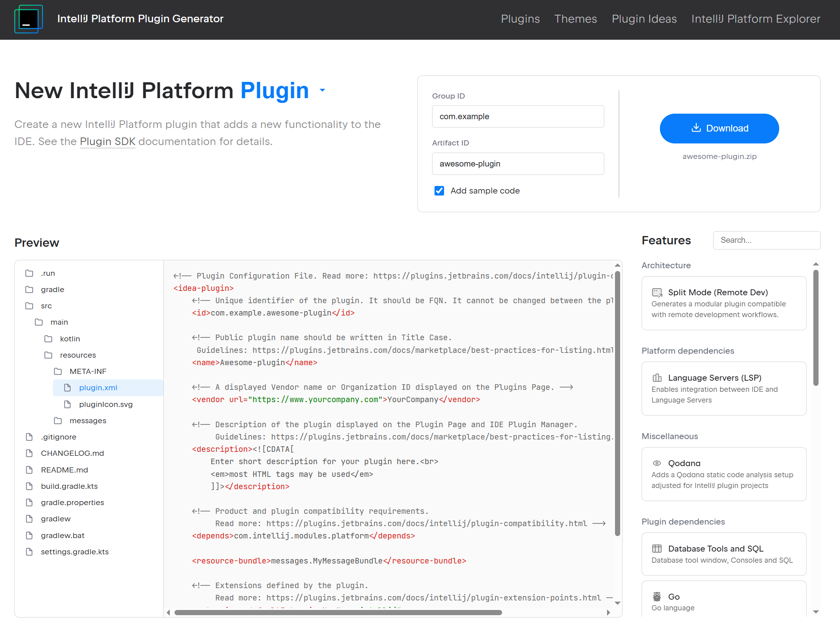Screen dimensions: 840x637
Task: Click the resources folder icon
Action: [48, 355]
